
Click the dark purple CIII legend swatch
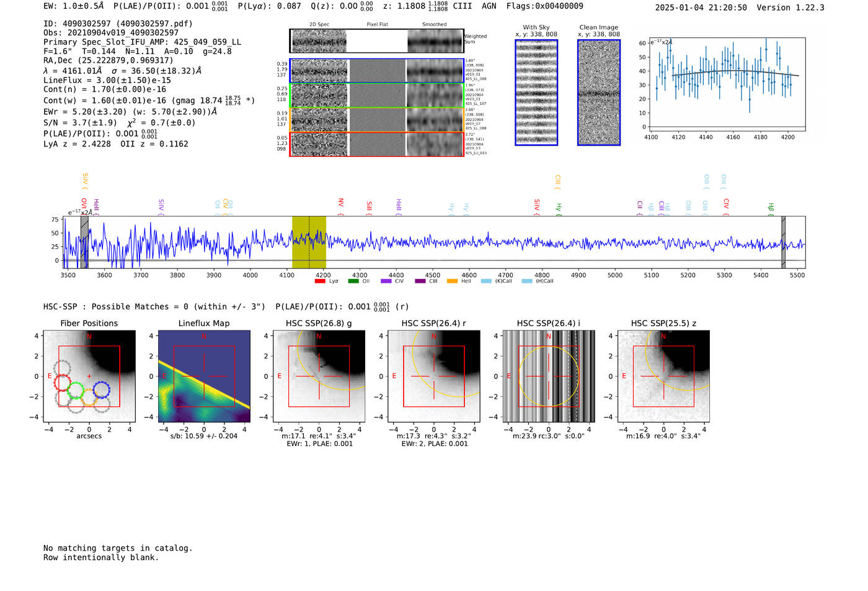point(420,281)
